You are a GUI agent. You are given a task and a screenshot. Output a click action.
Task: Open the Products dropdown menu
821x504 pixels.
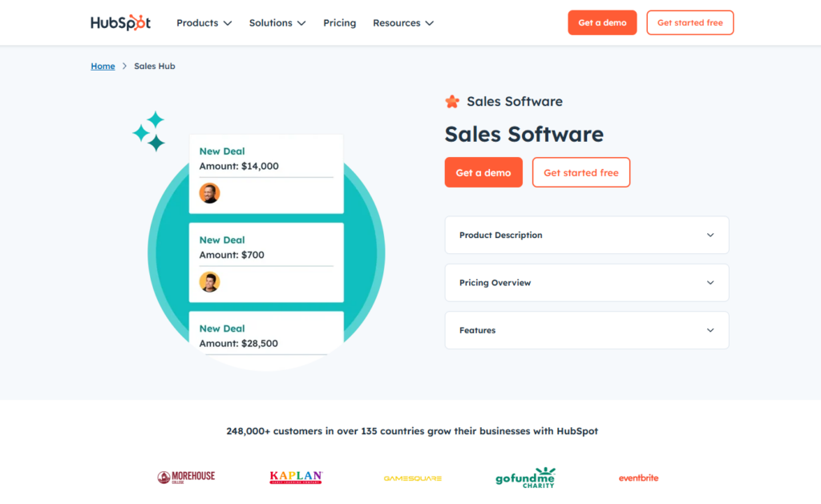(x=204, y=23)
